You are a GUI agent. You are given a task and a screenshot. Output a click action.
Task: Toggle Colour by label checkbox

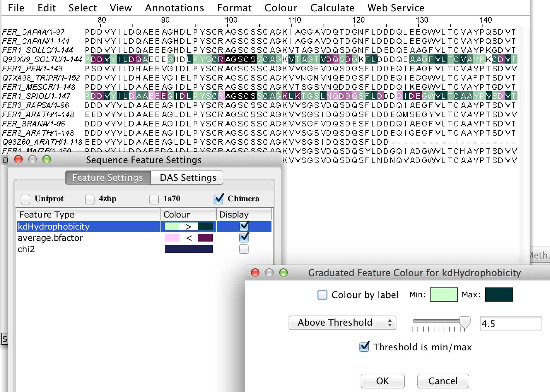point(322,295)
